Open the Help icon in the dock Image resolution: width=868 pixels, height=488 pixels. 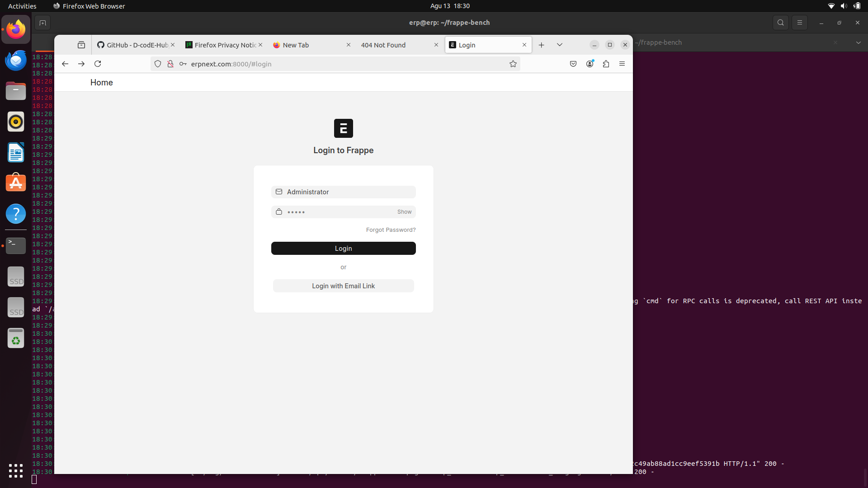point(16,214)
